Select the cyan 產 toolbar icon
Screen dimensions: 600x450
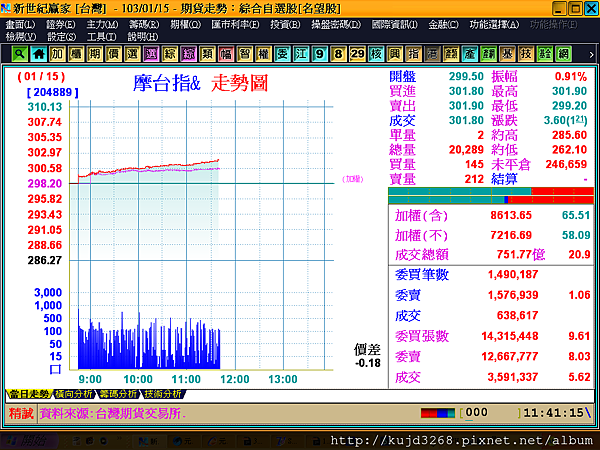[470, 54]
